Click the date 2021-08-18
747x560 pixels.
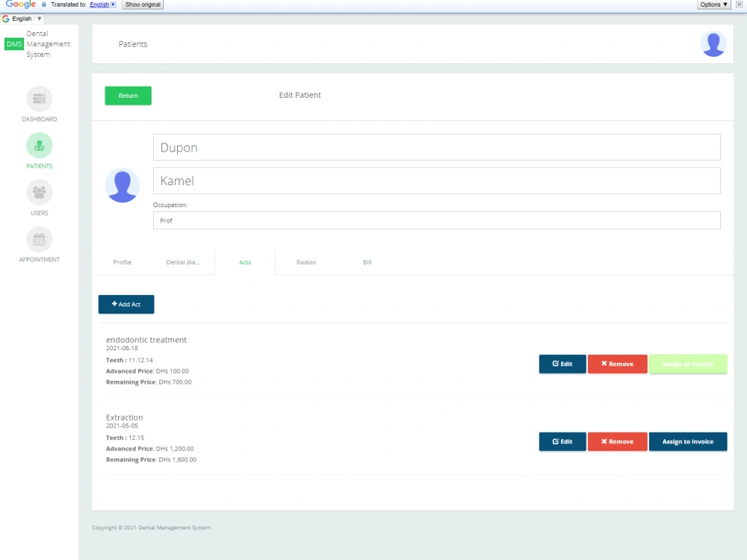click(x=122, y=348)
